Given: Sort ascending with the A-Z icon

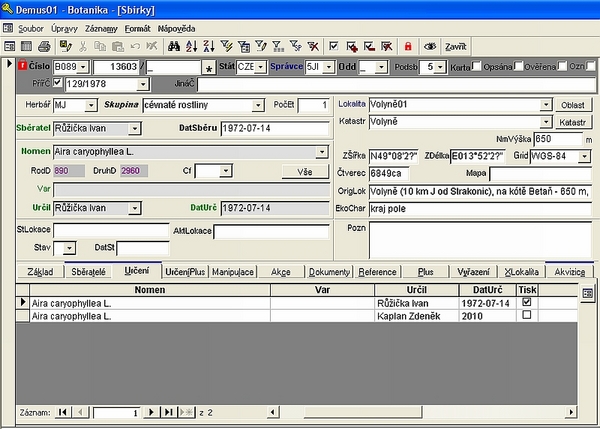Looking at the screenshot, I should click(x=192, y=46).
